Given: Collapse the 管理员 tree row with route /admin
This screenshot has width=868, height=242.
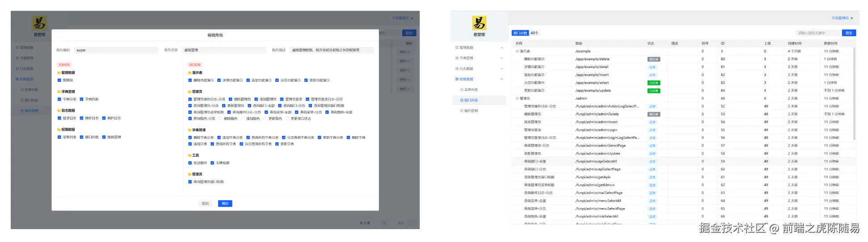Looking at the screenshot, I should pos(518,99).
